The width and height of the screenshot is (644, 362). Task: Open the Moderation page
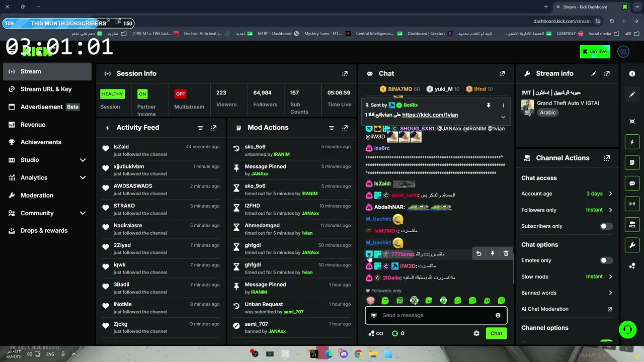(x=47, y=195)
